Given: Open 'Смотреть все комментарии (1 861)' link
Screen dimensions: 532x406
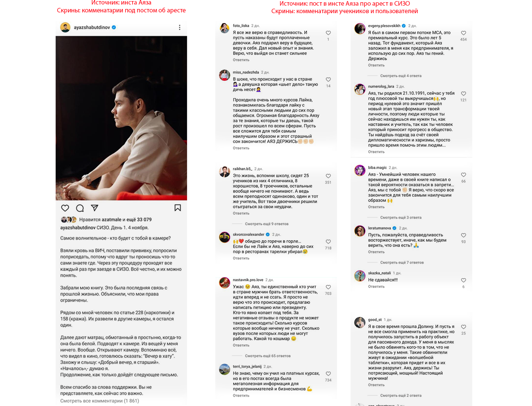Looking at the screenshot, I should tap(100, 401).
